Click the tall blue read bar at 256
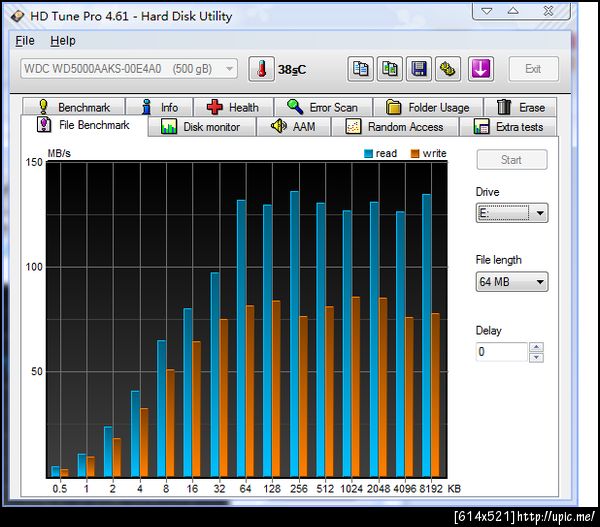The width and height of the screenshot is (600, 527). pos(294,334)
